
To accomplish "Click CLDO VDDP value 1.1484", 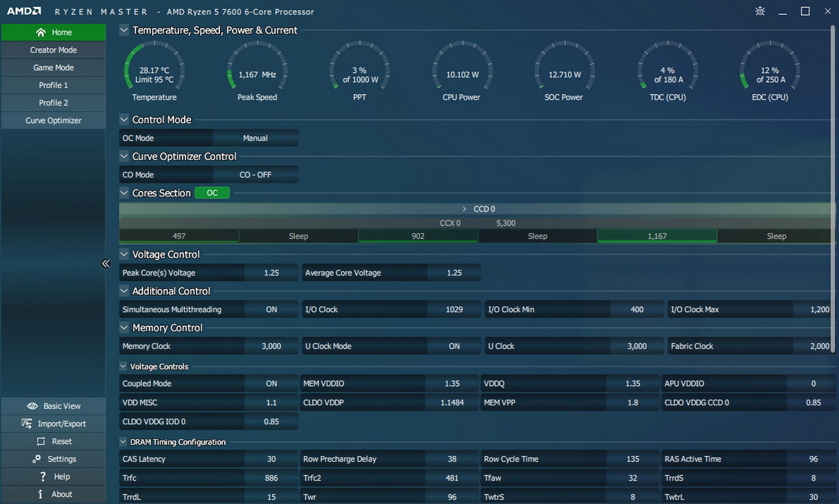I will pyautogui.click(x=452, y=402).
